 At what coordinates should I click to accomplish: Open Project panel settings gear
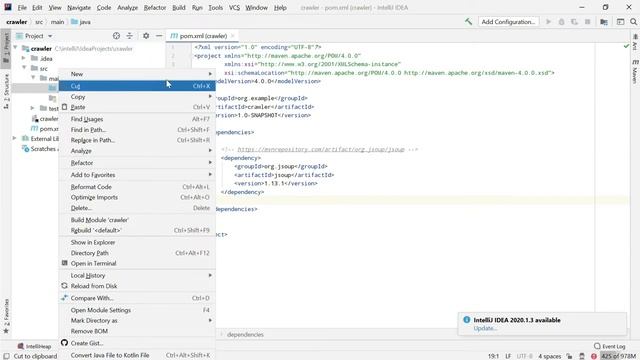coord(146,36)
